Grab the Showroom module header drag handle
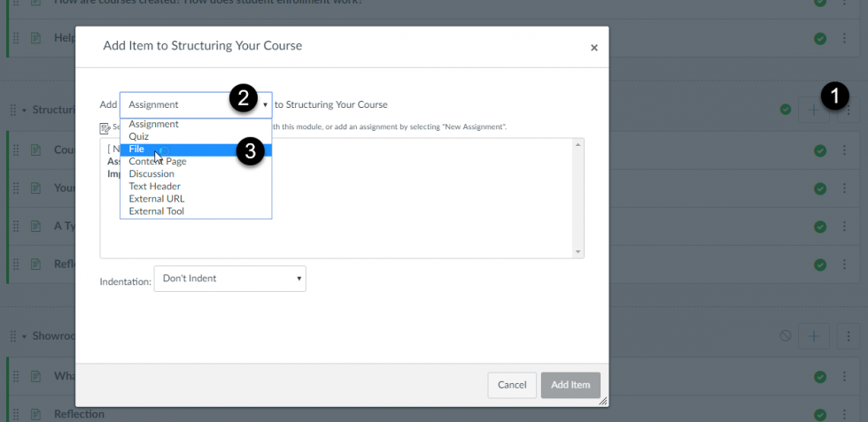 click(x=13, y=335)
